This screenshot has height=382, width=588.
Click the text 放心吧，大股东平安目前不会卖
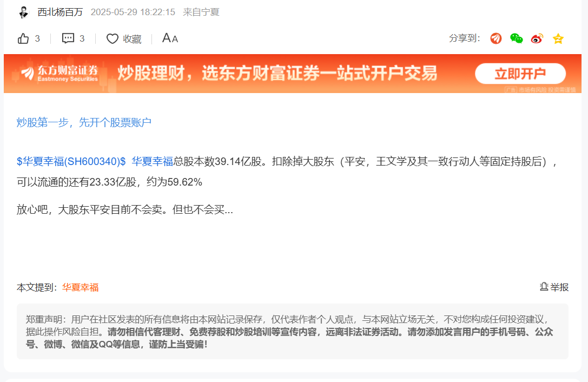tap(89, 209)
